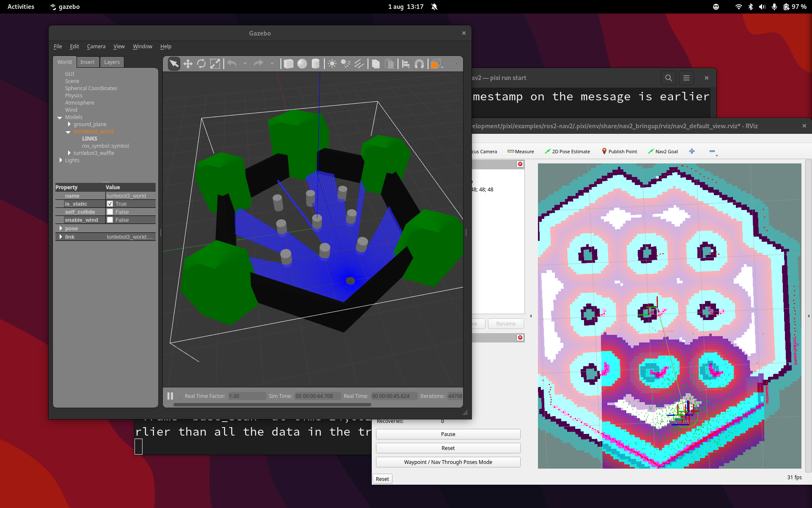Select the rotate mode tool in Gazebo

tap(202, 64)
